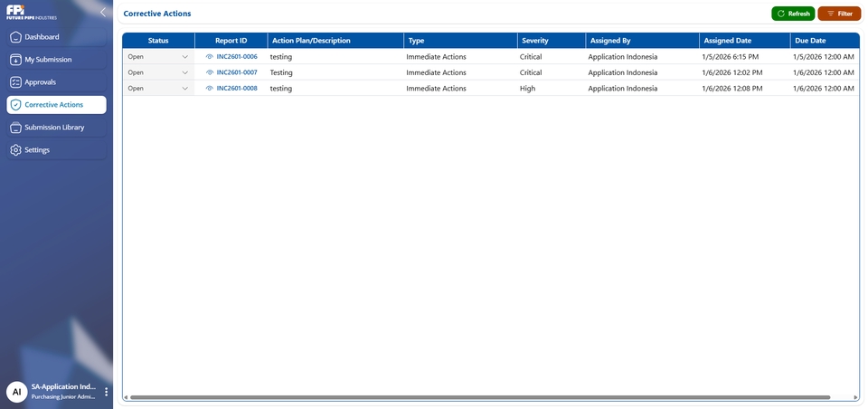Click the eye icon beside INC2601-0006

tap(210, 57)
